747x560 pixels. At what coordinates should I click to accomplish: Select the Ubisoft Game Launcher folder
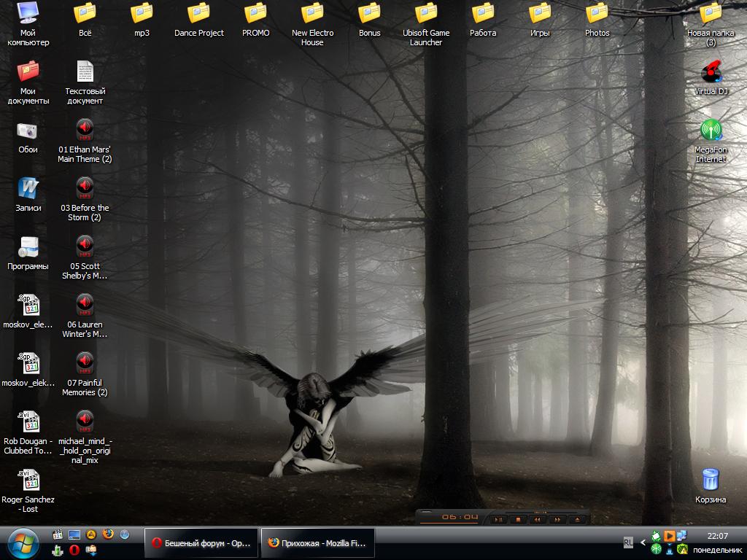(426, 14)
